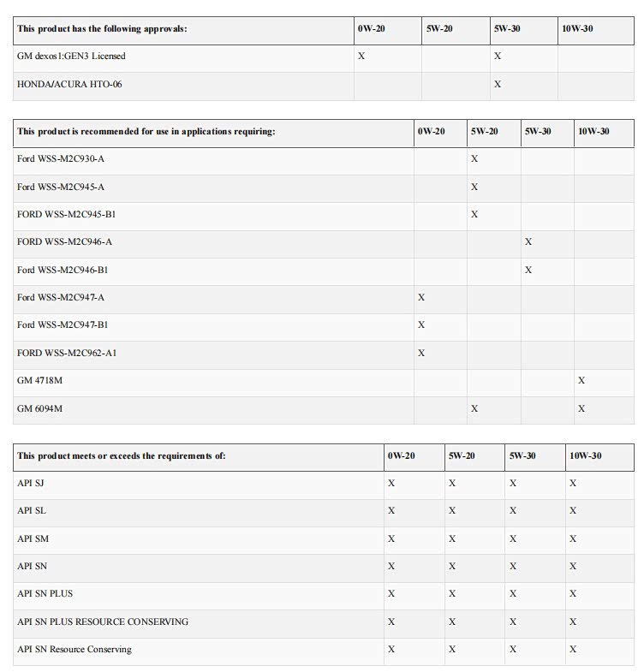This screenshot has width=644, height=672.
Task: Click the "FORD WSS-M2C946-A" row label
Action: coord(64,242)
